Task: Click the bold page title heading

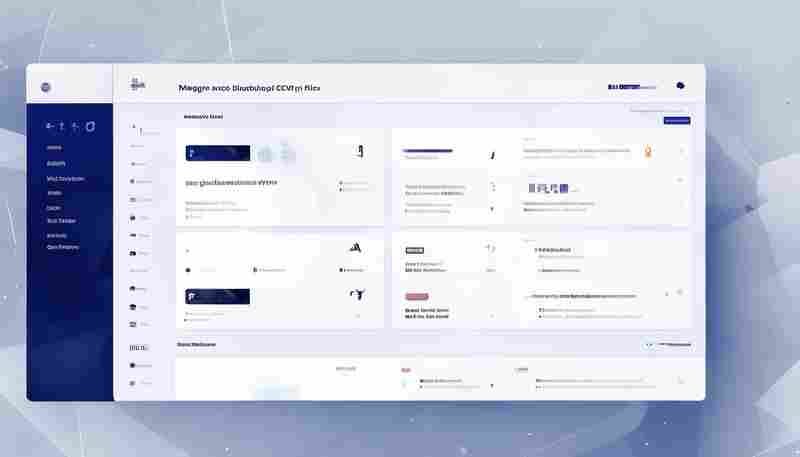Action: pos(249,88)
